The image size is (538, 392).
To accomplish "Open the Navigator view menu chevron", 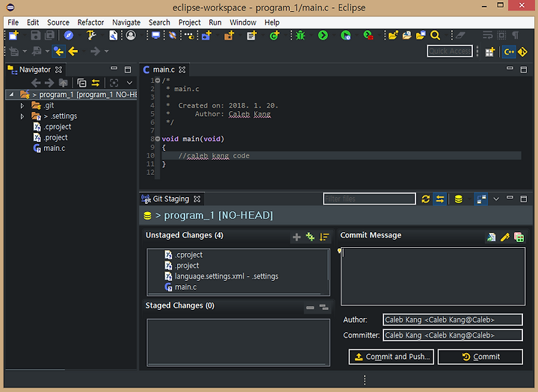I will tap(129, 83).
